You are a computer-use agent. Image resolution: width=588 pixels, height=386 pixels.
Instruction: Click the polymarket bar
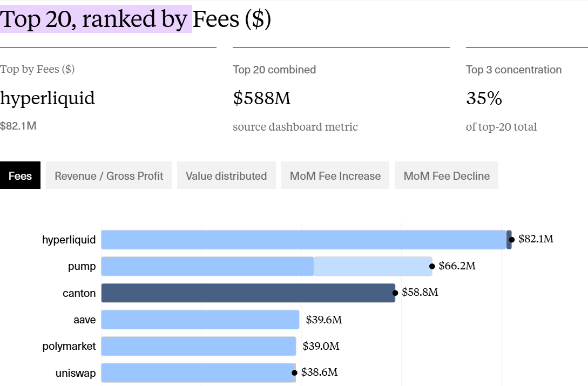pyautogui.click(x=199, y=346)
